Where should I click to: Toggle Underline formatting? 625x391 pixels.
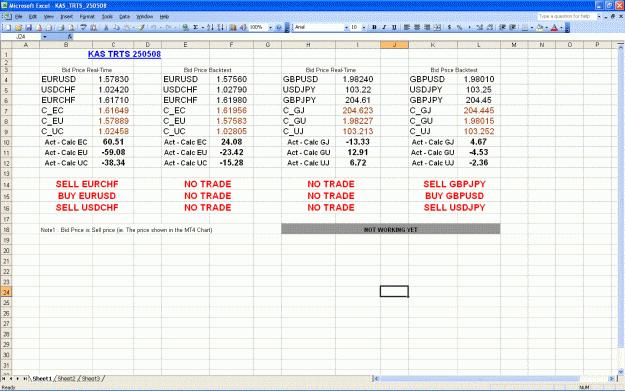click(x=394, y=27)
